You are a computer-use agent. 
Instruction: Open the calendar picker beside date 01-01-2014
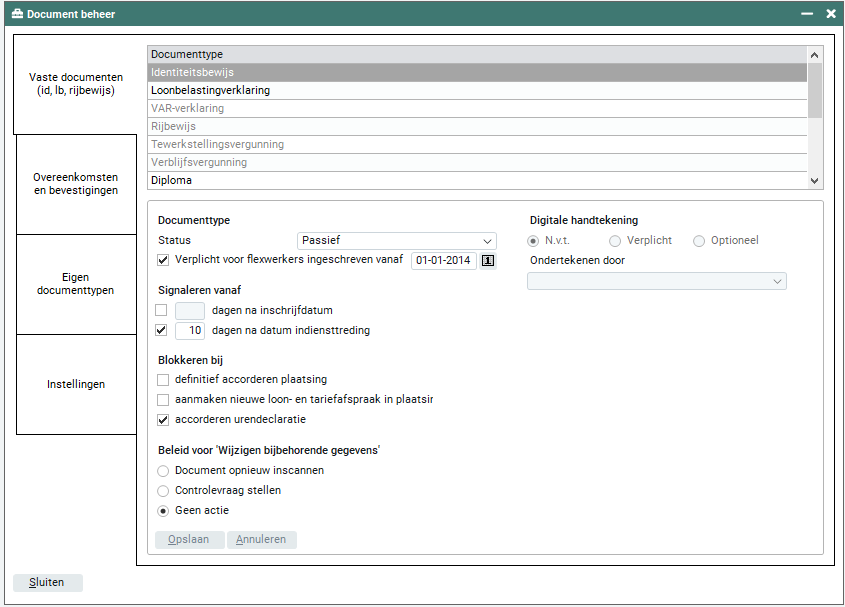(x=489, y=261)
